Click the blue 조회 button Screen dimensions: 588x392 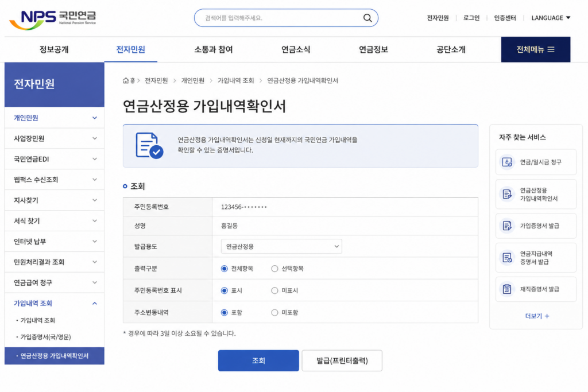[x=258, y=360]
